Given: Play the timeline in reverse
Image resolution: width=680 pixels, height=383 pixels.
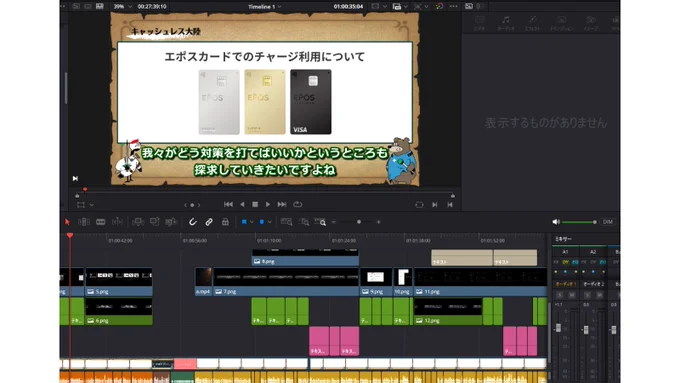Looking at the screenshot, I should point(242,204).
